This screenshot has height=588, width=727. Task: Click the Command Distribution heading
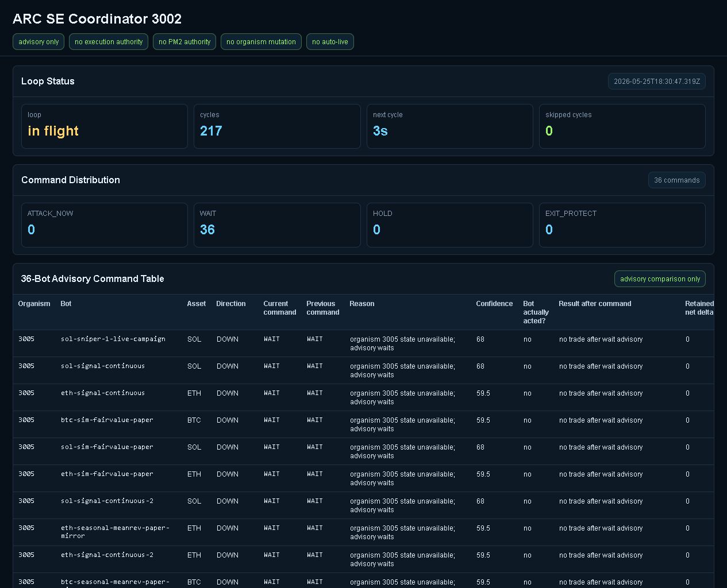click(71, 180)
